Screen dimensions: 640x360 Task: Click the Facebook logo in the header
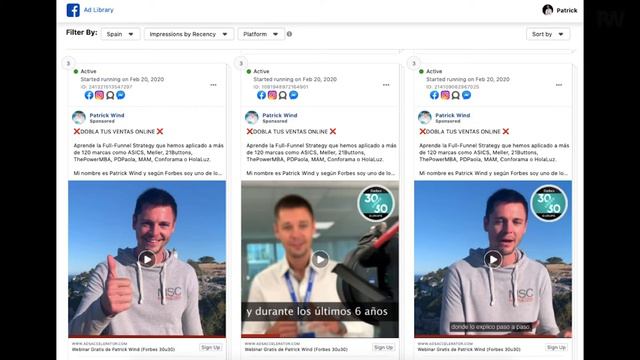coord(73,10)
